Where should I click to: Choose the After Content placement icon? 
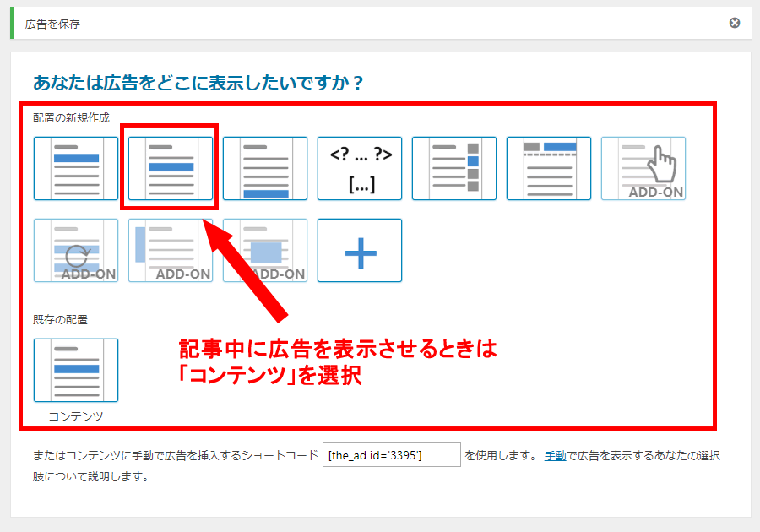click(x=265, y=168)
